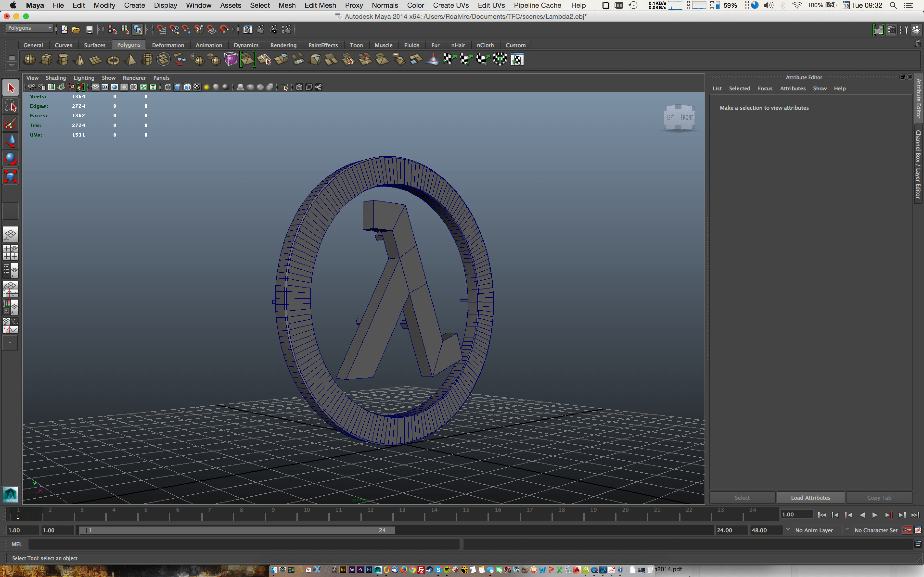
Task: Click the Load Attributes button
Action: [x=810, y=498]
